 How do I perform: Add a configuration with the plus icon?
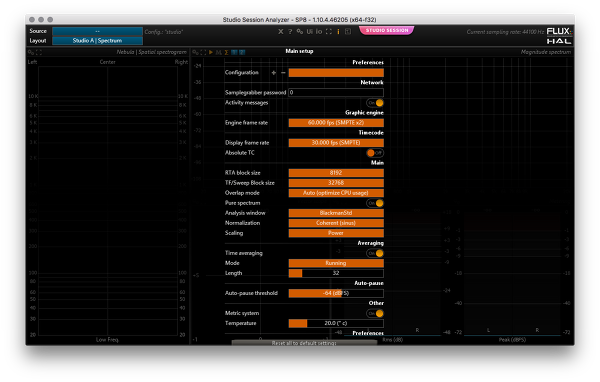click(x=274, y=73)
